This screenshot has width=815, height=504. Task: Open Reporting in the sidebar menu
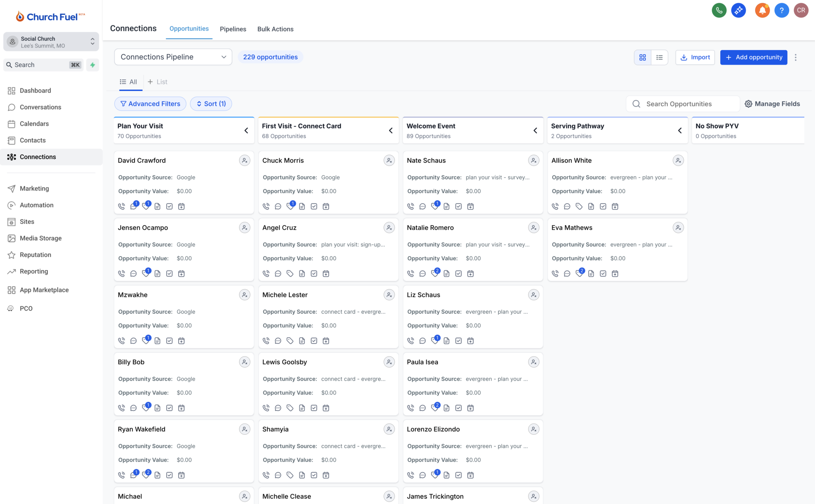pyautogui.click(x=34, y=271)
